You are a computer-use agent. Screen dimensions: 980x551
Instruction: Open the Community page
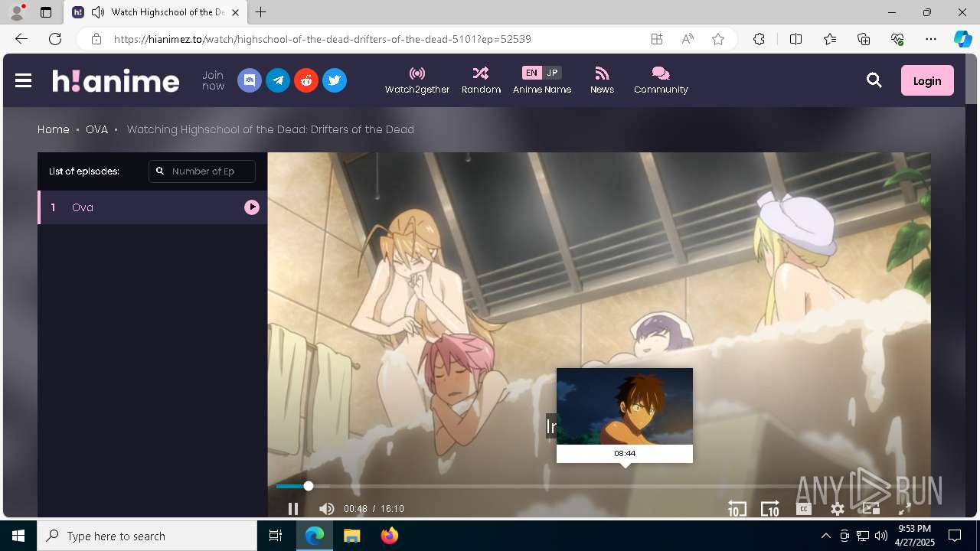(661, 80)
